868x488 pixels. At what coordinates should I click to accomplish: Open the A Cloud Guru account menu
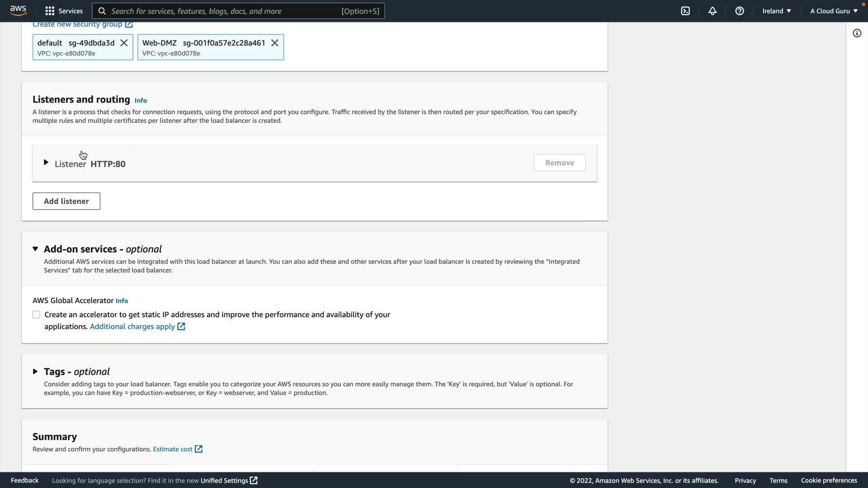point(834,11)
